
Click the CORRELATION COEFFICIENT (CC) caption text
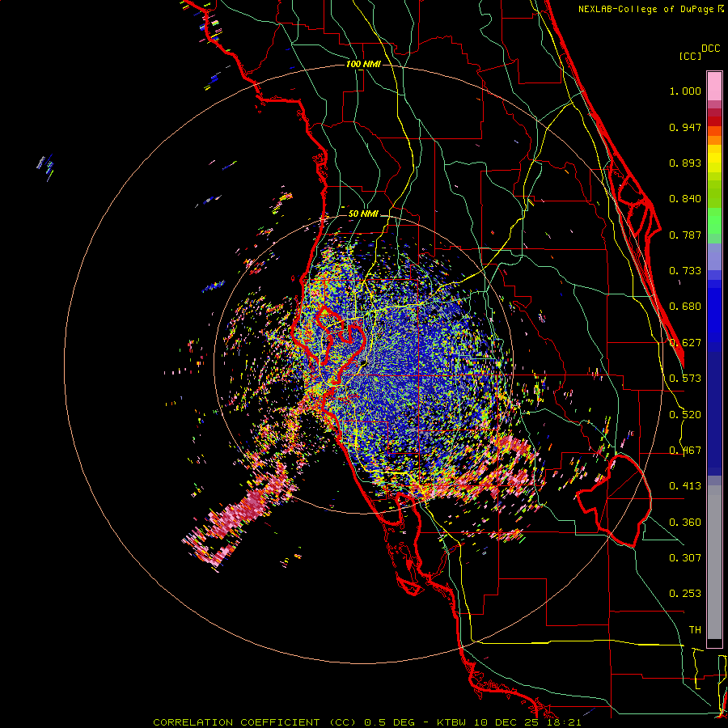coord(255,722)
